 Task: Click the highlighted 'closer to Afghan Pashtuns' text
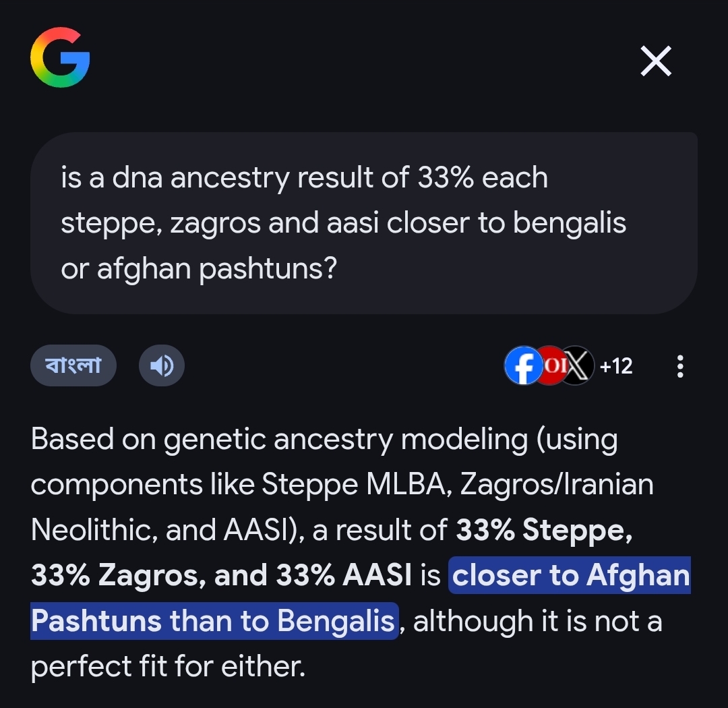tap(570, 576)
